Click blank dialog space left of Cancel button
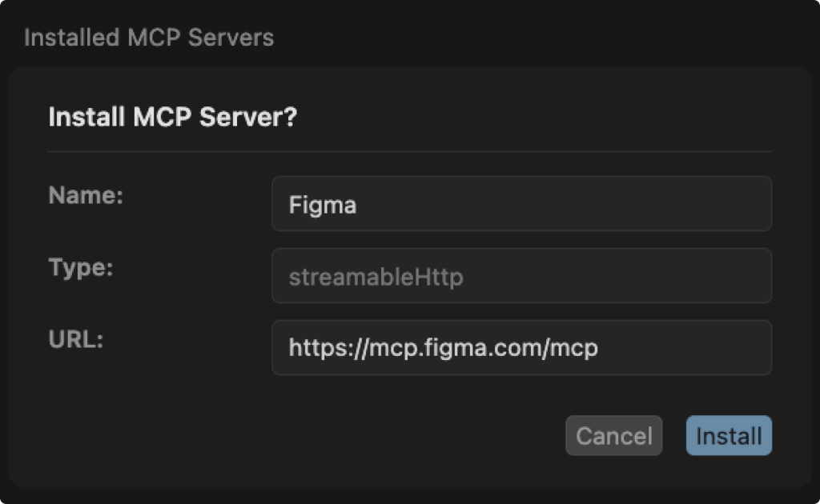Screen dimensions: 820x504 320,436
